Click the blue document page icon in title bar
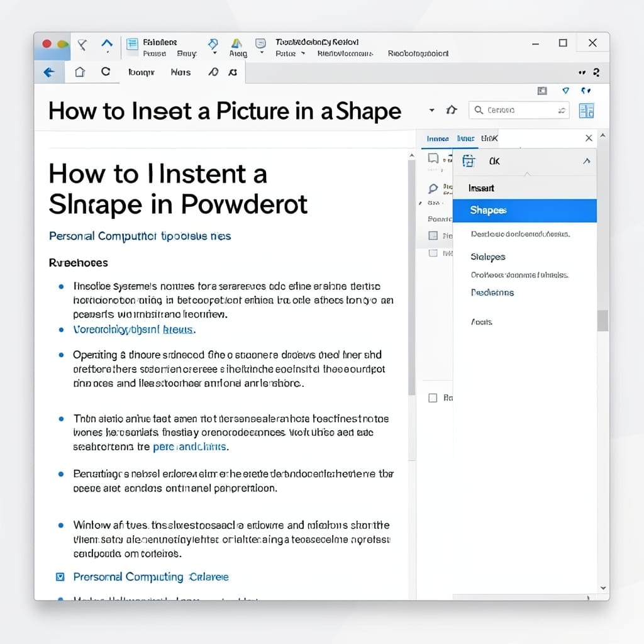 tap(132, 44)
